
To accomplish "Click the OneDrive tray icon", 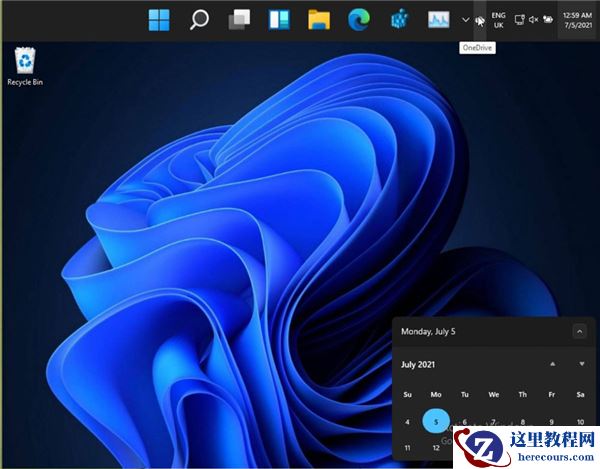I will pos(479,20).
